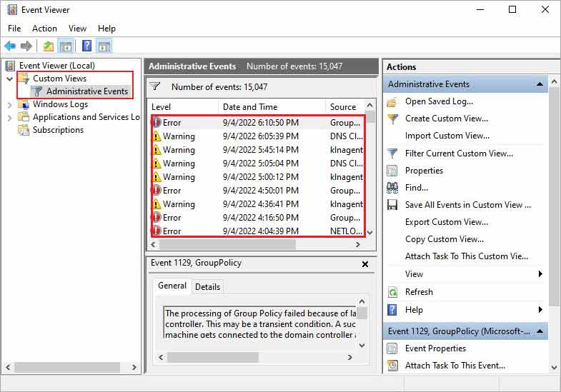Click the Help question mark icon in Actions
Viewport: 561px width, 392px height.
(392, 309)
